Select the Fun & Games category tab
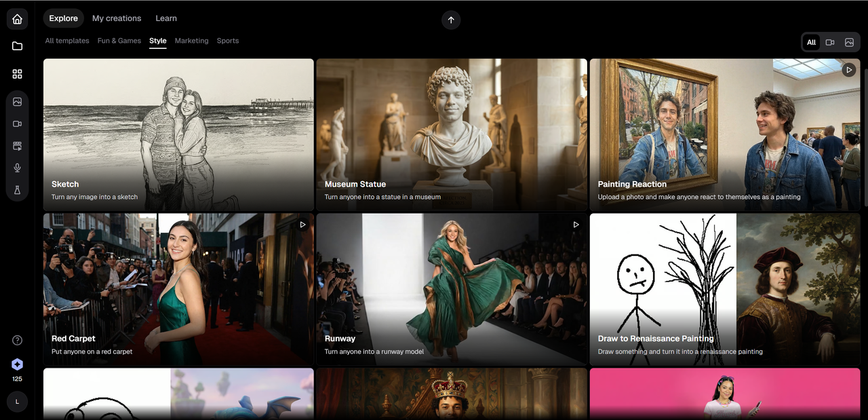Viewport: 868px width, 420px height. tap(119, 41)
